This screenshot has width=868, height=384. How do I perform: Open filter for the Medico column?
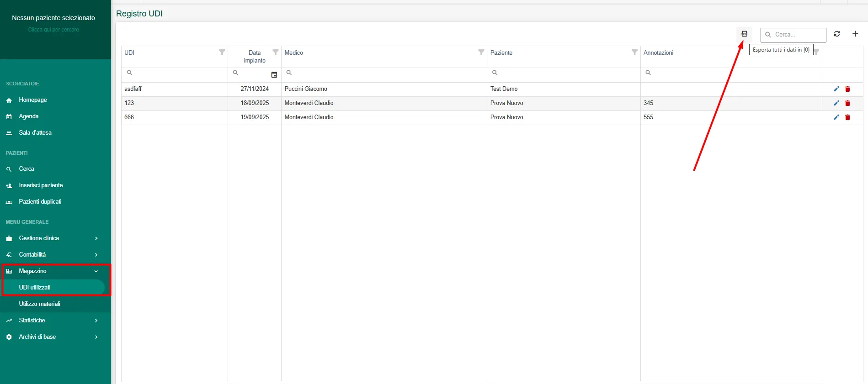481,53
